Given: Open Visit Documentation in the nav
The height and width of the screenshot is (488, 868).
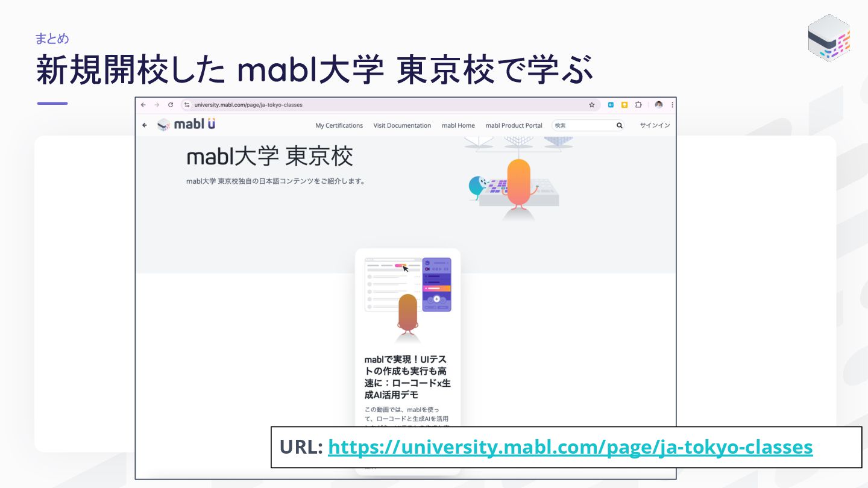Looking at the screenshot, I should click(402, 125).
